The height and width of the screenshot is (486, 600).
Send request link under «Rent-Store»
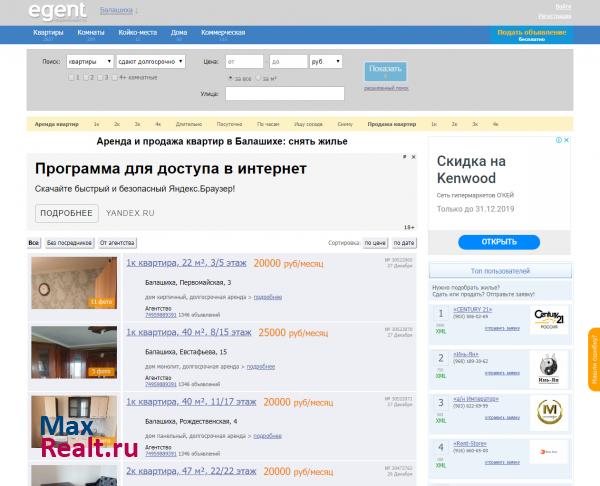502,462
